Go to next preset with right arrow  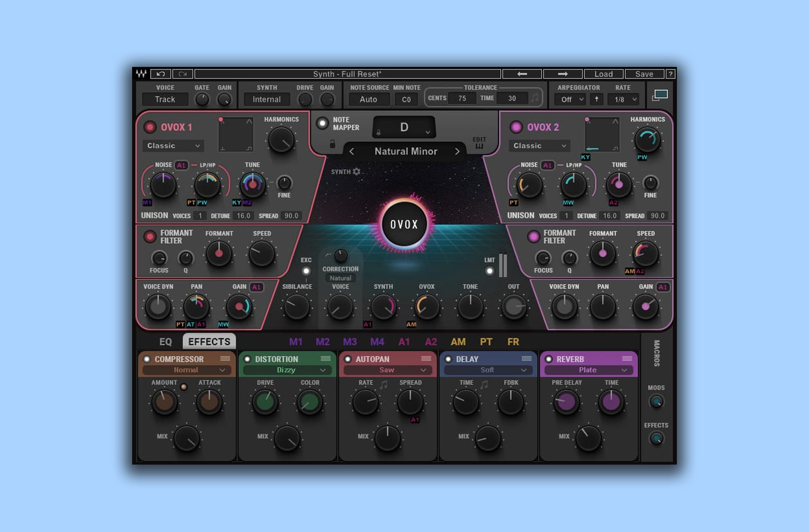point(563,74)
